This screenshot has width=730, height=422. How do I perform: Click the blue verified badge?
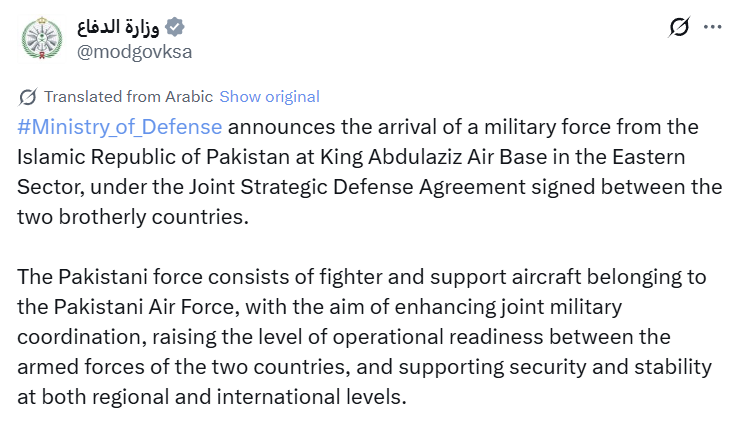(x=175, y=26)
